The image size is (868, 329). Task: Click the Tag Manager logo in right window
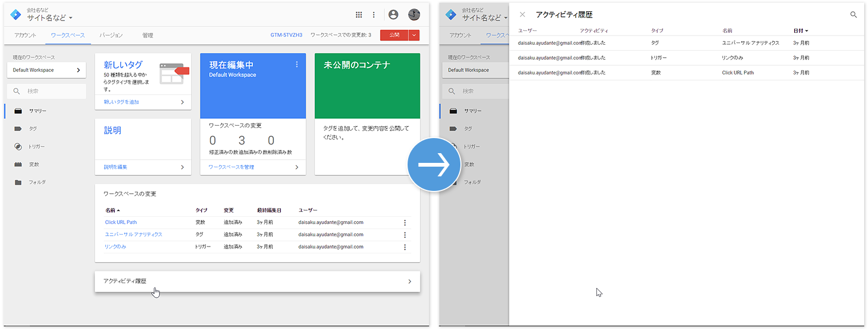point(451,15)
